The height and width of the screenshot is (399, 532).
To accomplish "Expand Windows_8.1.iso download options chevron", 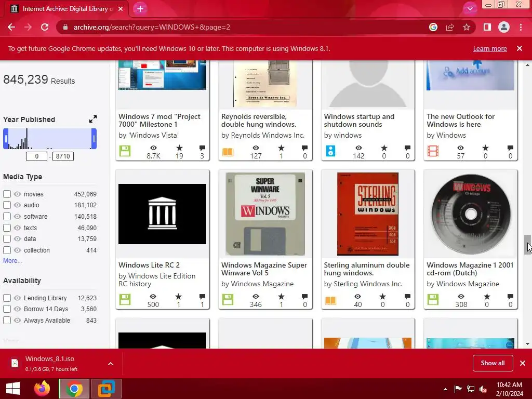I will (111, 364).
